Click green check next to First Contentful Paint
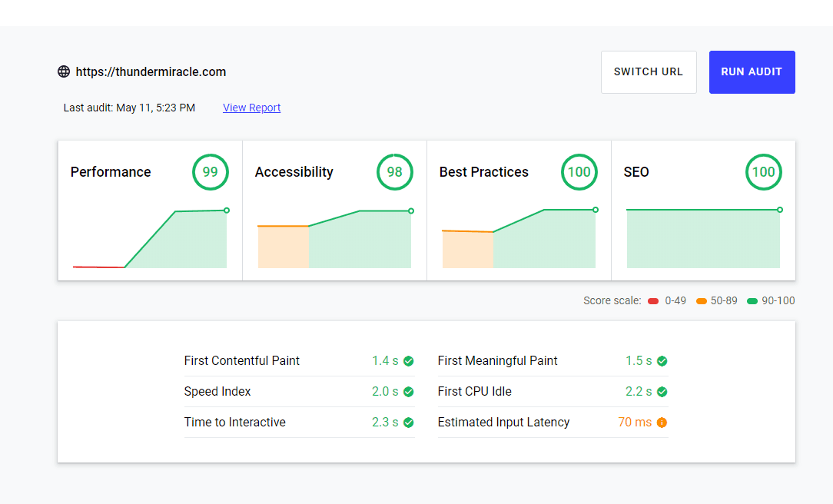This screenshot has height=504, width=833. click(409, 361)
